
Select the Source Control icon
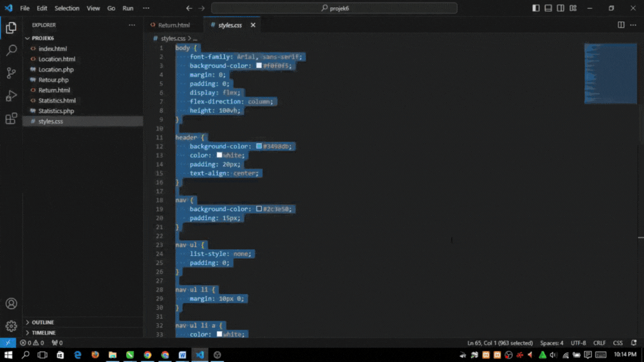tap(11, 73)
